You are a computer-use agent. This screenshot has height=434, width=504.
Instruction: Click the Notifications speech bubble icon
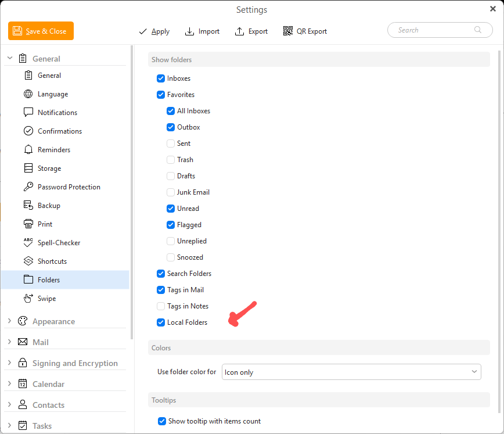coord(28,112)
